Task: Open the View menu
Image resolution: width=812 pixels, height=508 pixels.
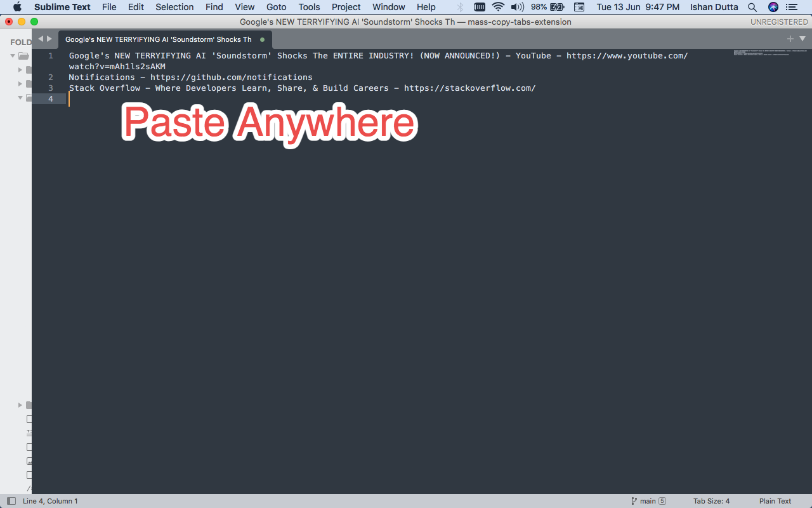Action: [245, 7]
